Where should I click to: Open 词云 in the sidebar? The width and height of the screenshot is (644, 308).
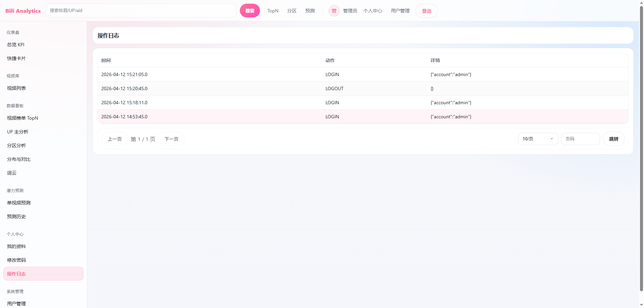pos(12,173)
